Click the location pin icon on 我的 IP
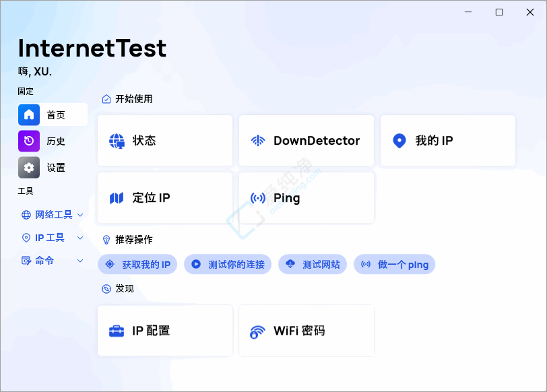The image size is (547, 392). point(399,141)
